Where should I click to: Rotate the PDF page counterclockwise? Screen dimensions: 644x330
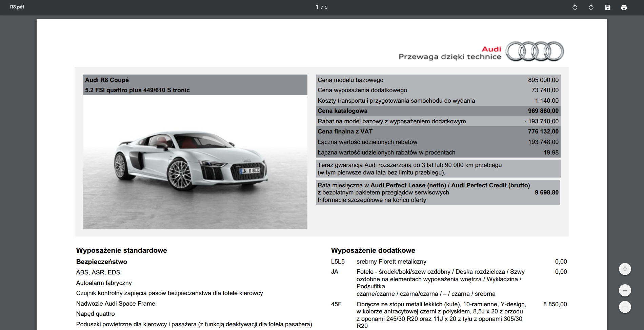591,7
